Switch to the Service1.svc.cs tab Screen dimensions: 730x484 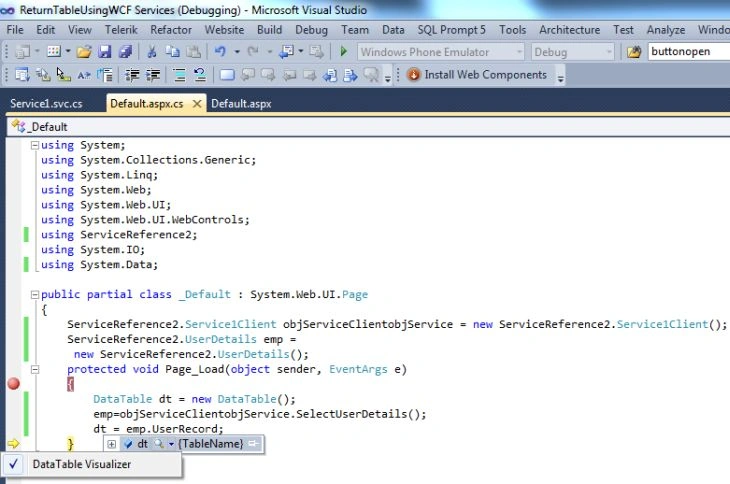tap(46, 103)
